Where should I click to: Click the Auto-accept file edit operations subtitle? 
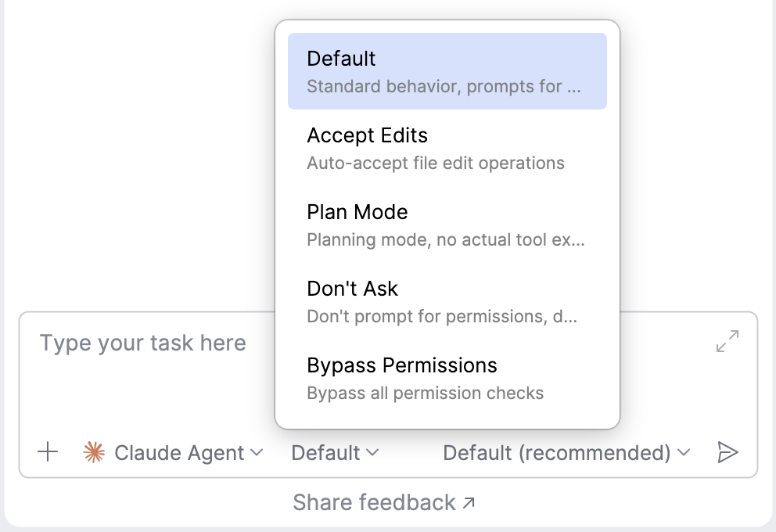pyautogui.click(x=435, y=163)
